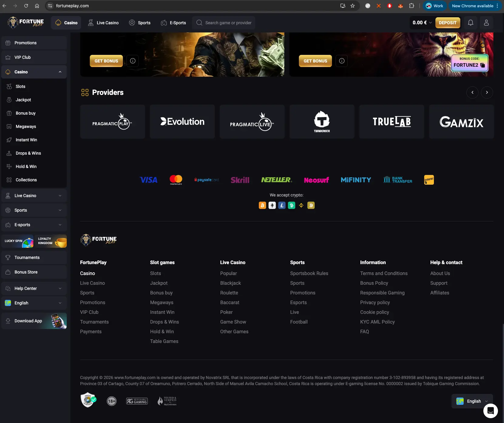Click the Binance coin crypto icon

coord(301,205)
